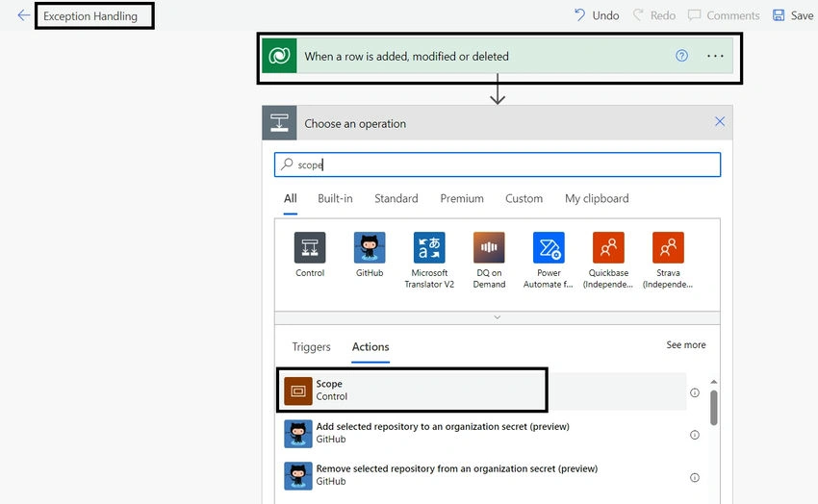Expand the connector list with the chevron

(x=498, y=317)
